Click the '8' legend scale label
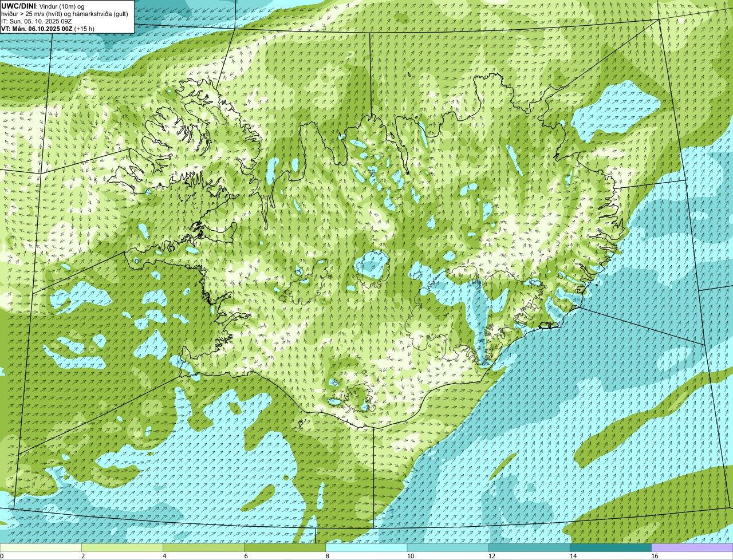Image resolution: width=733 pixels, height=560 pixels. (x=328, y=556)
